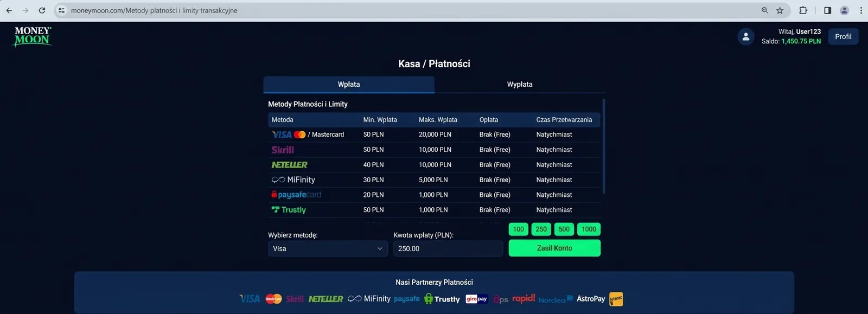
Task: Reload the page
Action: 42,10
